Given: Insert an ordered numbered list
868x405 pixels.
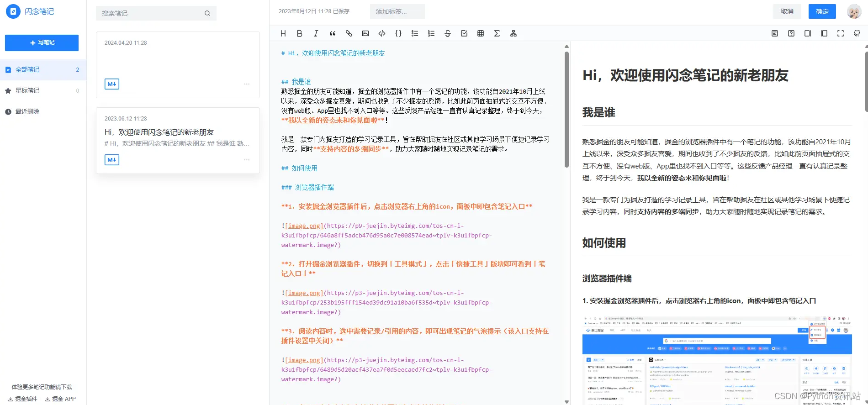Looking at the screenshot, I should point(431,33).
